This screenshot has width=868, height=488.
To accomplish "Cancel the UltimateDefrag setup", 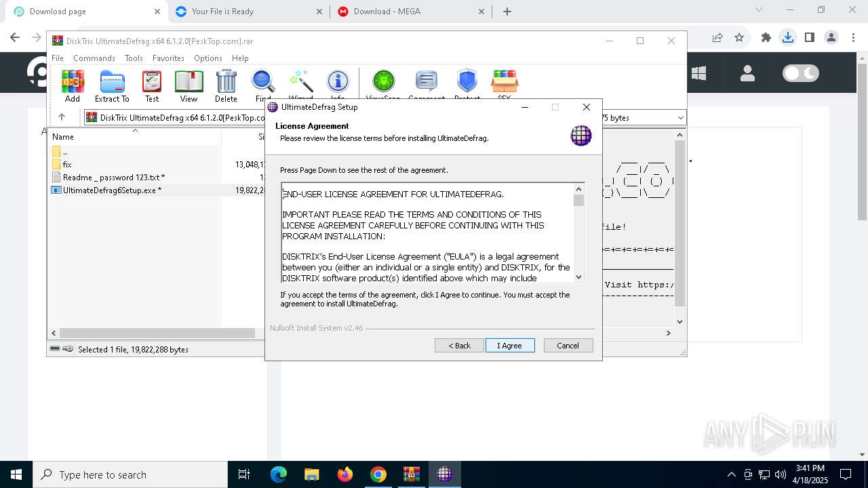I will pos(568,346).
